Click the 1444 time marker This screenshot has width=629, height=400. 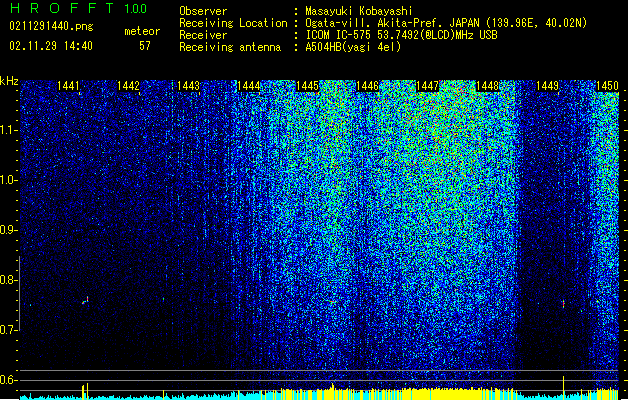248,86
